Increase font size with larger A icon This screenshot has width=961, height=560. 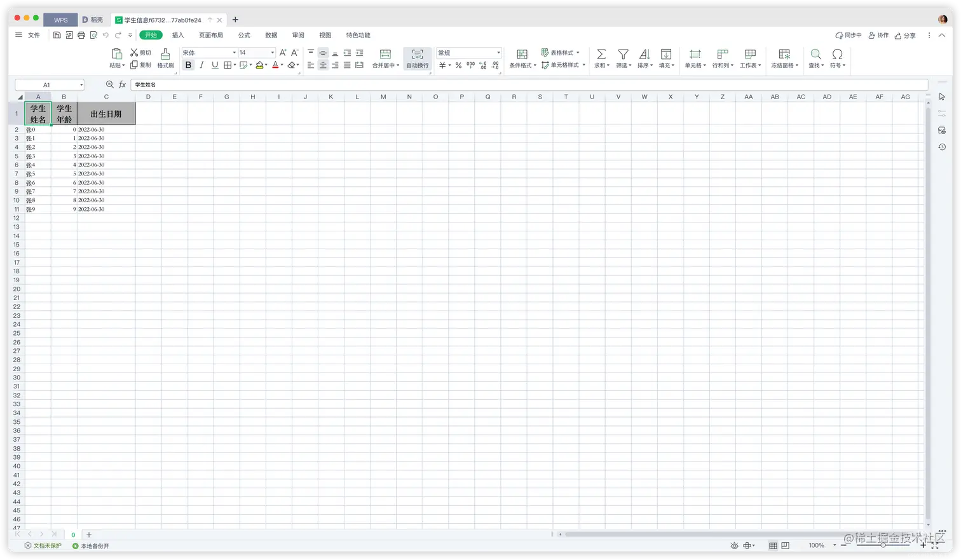tap(283, 53)
